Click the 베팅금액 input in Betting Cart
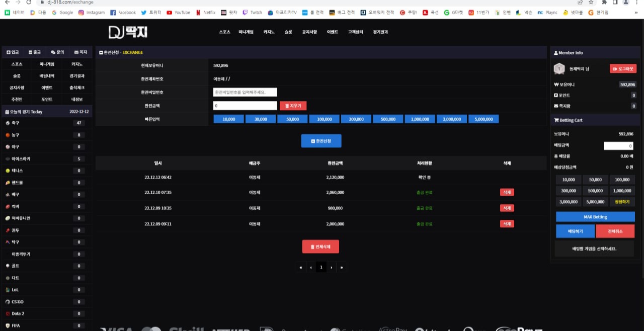 (x=619, y=146)
